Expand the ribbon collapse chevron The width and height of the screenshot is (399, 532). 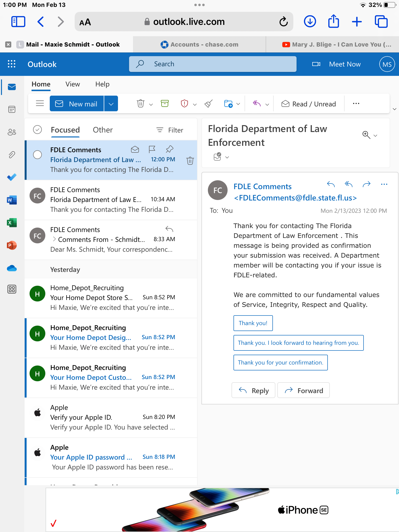(x=394, y=109)
